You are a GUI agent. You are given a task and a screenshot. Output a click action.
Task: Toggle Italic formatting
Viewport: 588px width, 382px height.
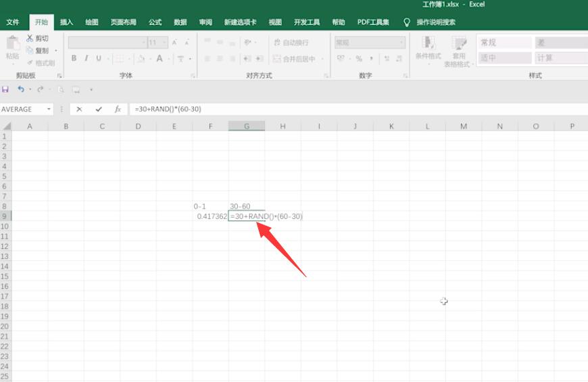tap(87, 58)
